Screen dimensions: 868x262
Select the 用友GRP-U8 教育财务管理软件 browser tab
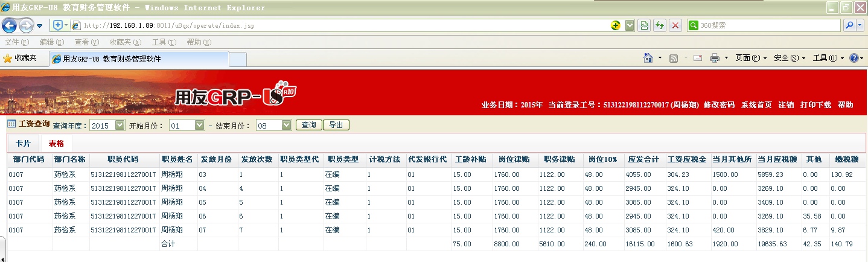point(138,59)
